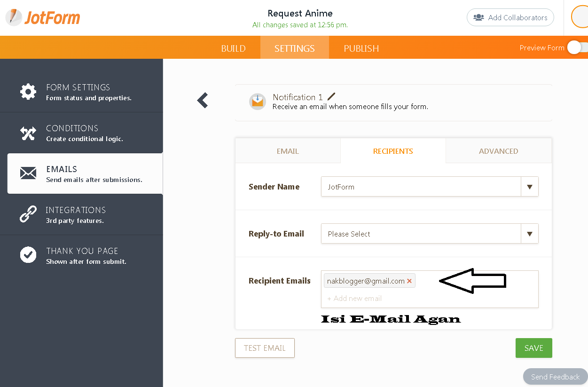Click the Notification 1 email inbox icon
This screenshot has width=588, height=387.
[x=258, y=101]
